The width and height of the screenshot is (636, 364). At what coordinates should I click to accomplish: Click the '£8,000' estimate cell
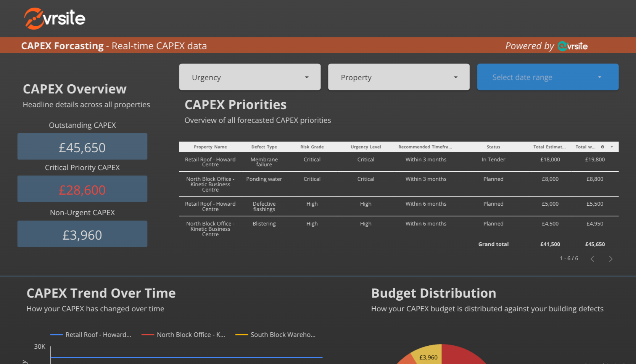pos(550,179)
